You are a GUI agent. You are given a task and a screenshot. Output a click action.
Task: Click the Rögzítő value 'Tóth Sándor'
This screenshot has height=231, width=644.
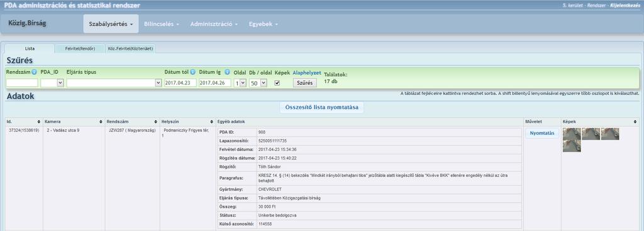click(x=270, y=166)
